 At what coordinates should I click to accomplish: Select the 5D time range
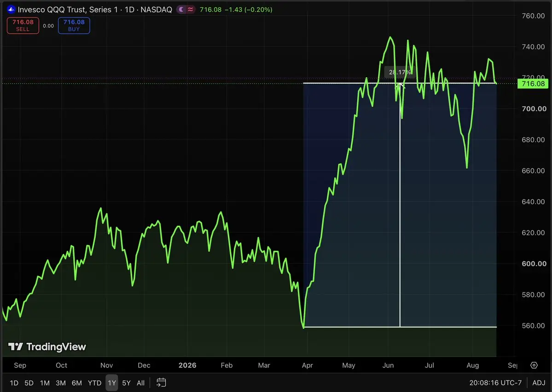coord(29,383)
